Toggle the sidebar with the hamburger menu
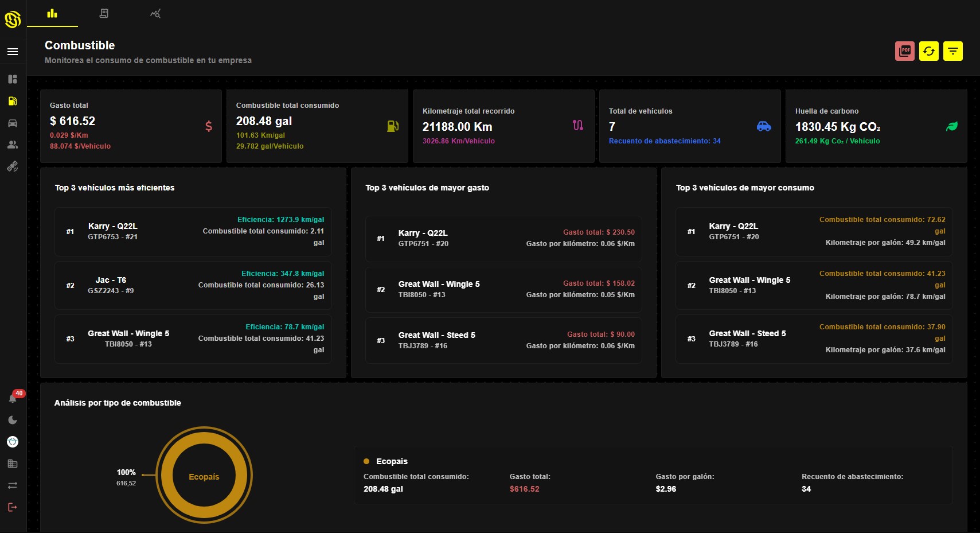 pos(12,51)
